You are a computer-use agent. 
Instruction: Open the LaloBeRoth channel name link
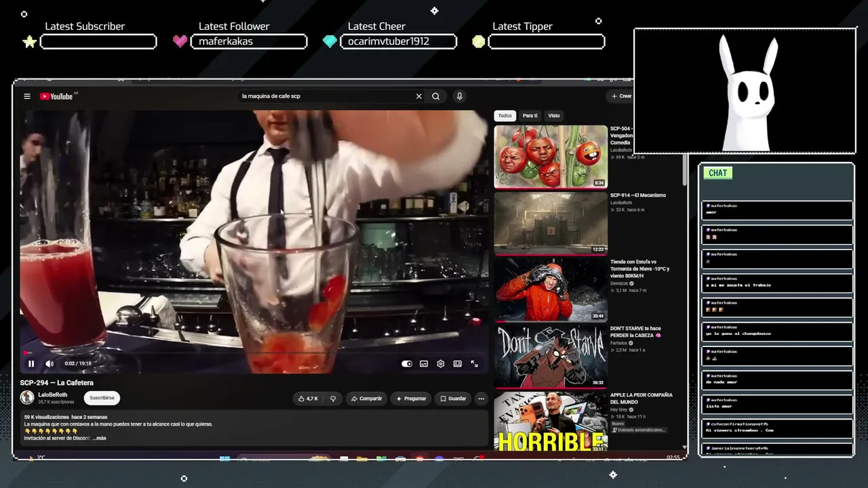click(x=53, y=394)
